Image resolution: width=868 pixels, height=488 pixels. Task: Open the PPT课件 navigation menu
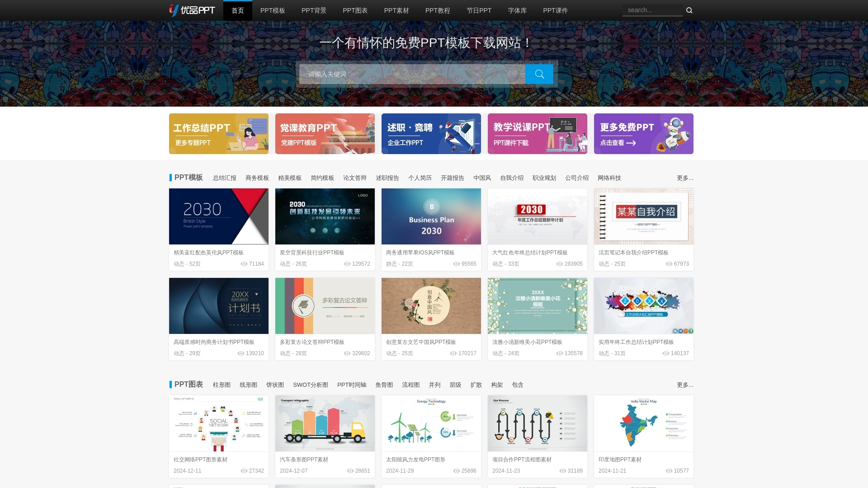coord(555,10)
